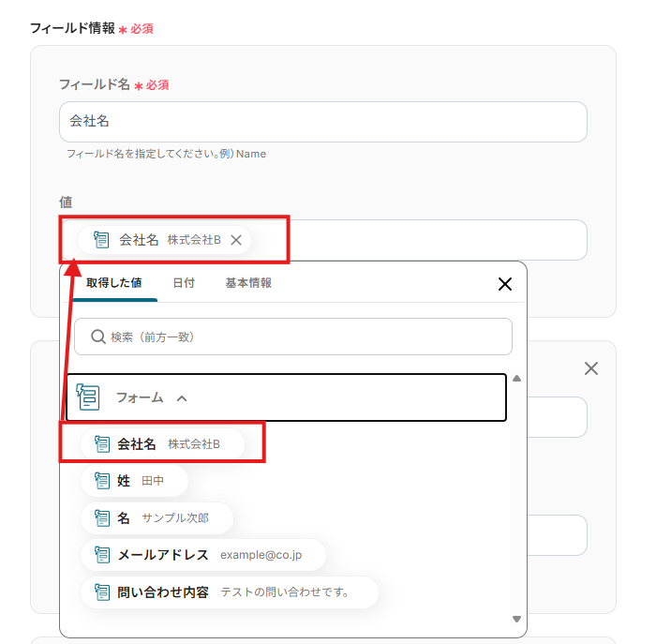Choose the メールアドレス example@co.jp value
Screen dimensions: 656x644
(204, 555)
